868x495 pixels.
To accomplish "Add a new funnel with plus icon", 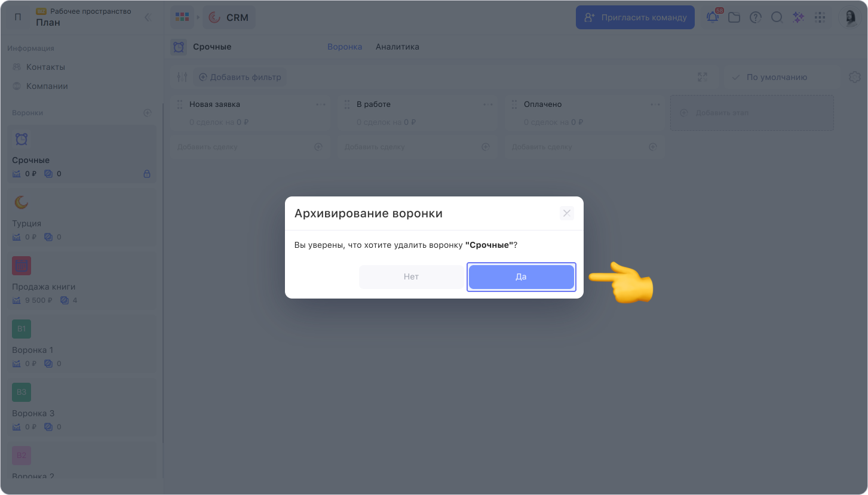I will (147, 113).
